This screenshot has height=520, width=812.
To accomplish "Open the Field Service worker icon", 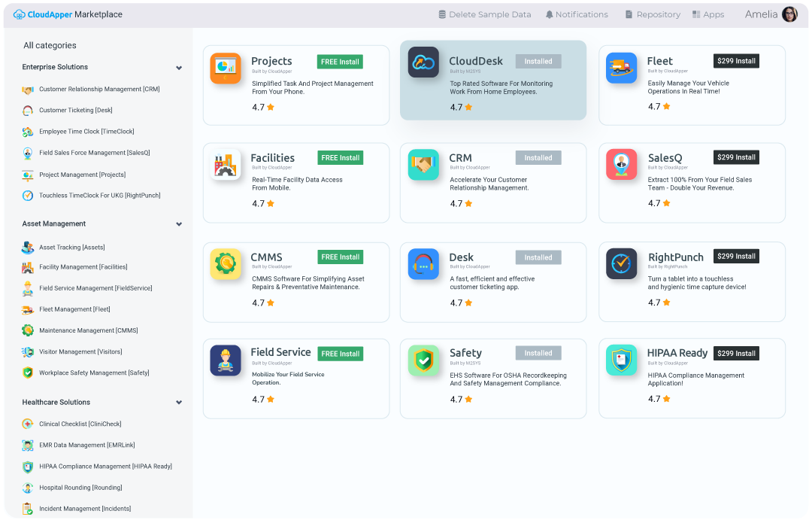I will [226, 360].
